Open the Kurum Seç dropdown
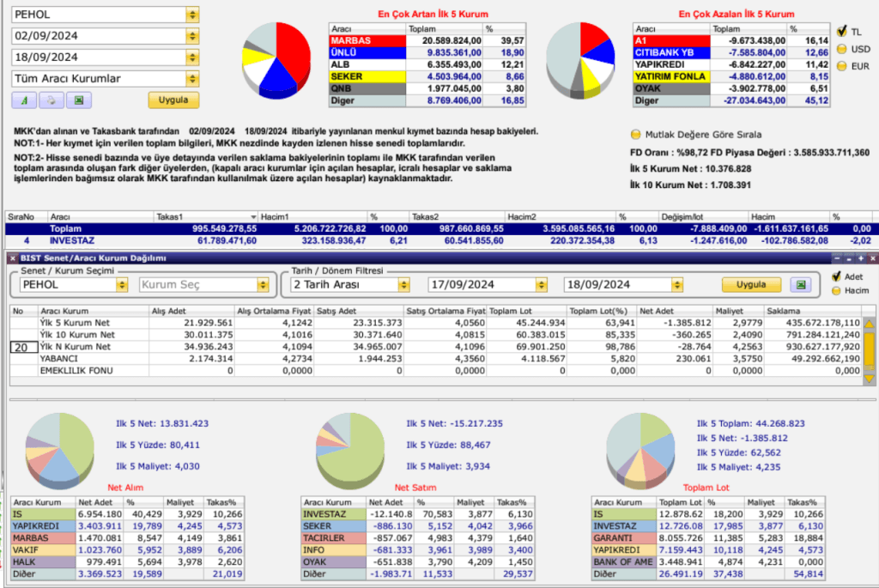This screenshot has width=879, height=588. pyautogui.click(x=263, y=285)
